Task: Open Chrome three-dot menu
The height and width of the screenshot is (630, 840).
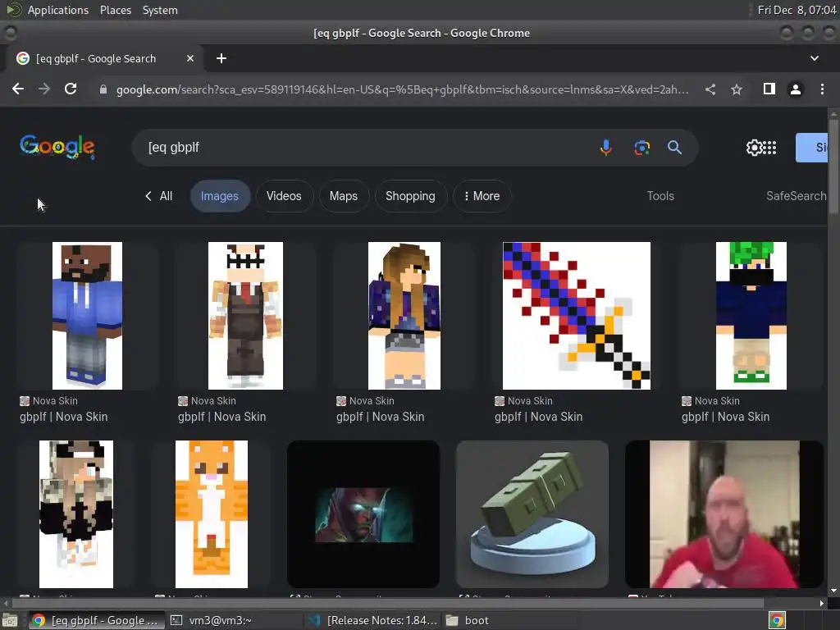Action: (x=822, y=89)
